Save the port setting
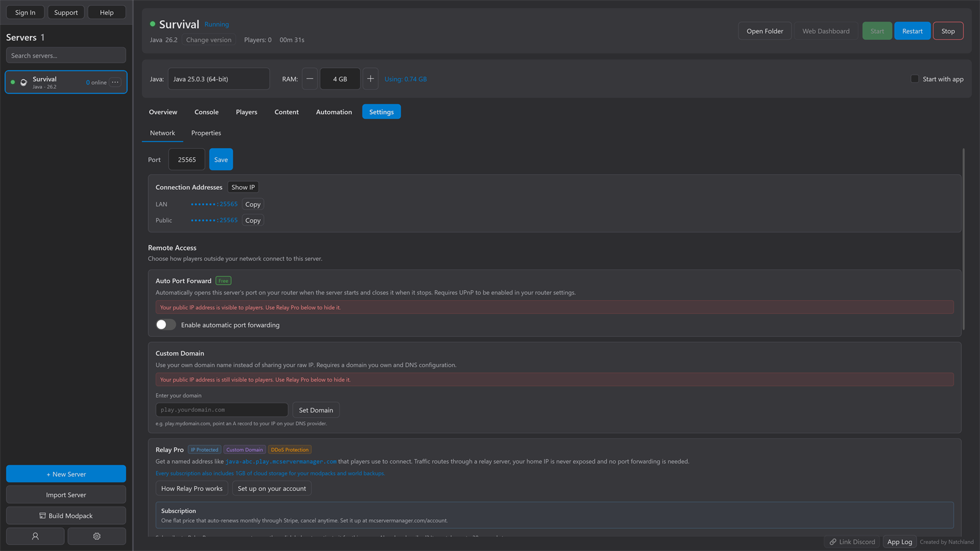Image resolution: width=980 pixels, height=551 pixels. (221, 160)
